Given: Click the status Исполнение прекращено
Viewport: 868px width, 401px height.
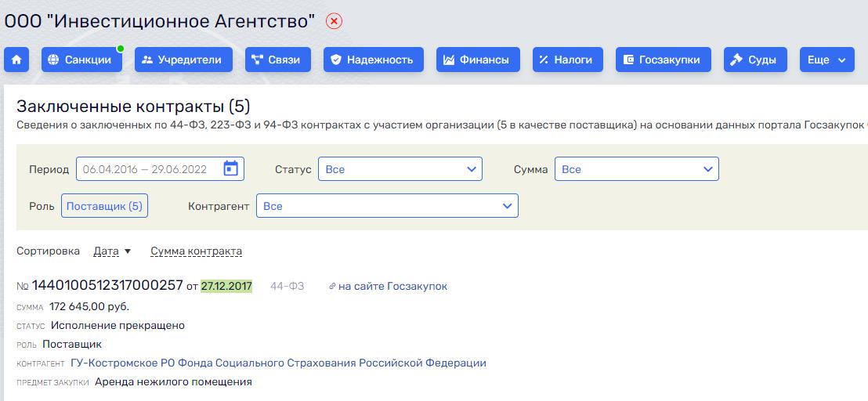Looking at the screenshot, I should pos(118,325).
